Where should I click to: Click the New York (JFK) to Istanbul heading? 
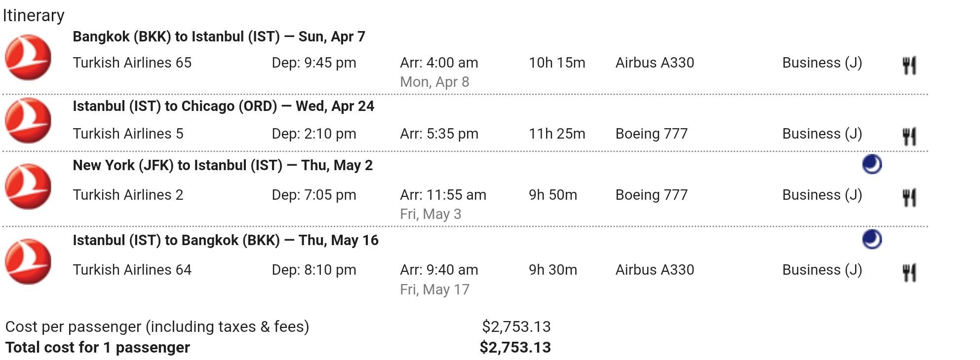[x=223, y=165]
